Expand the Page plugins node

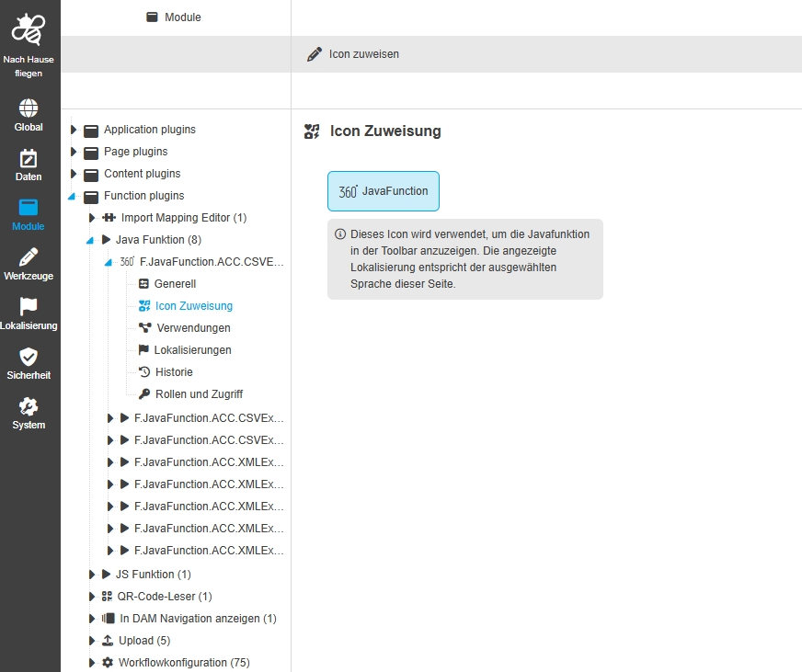74,152
